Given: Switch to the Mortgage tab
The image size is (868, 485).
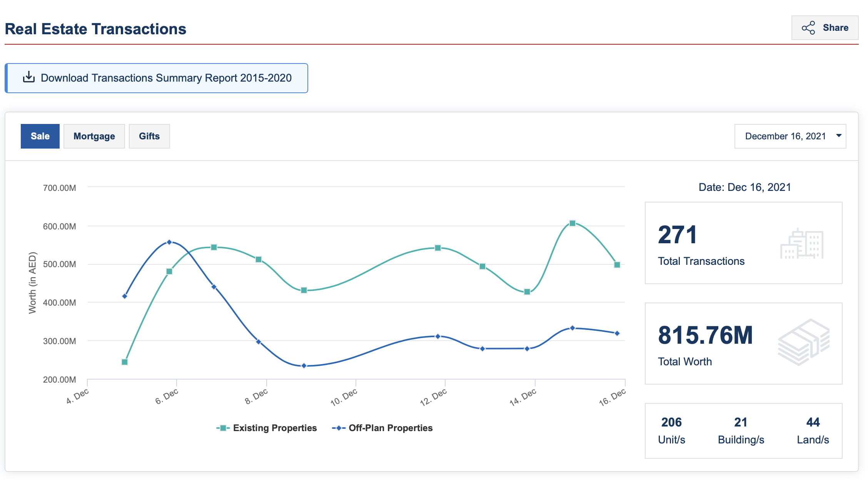Looking at the screenshot, I should [x=94, y=136].
